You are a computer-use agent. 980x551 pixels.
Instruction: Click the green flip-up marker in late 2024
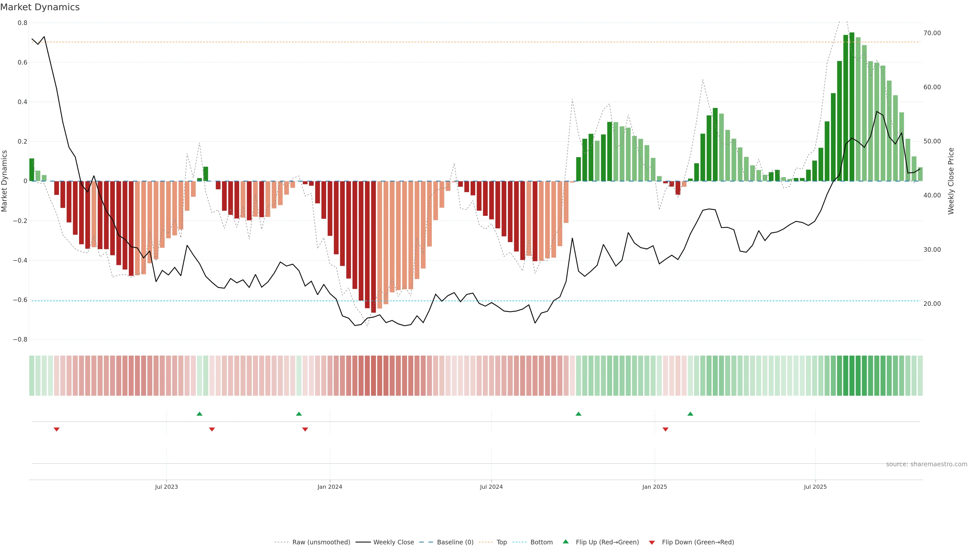pos(578,414)
